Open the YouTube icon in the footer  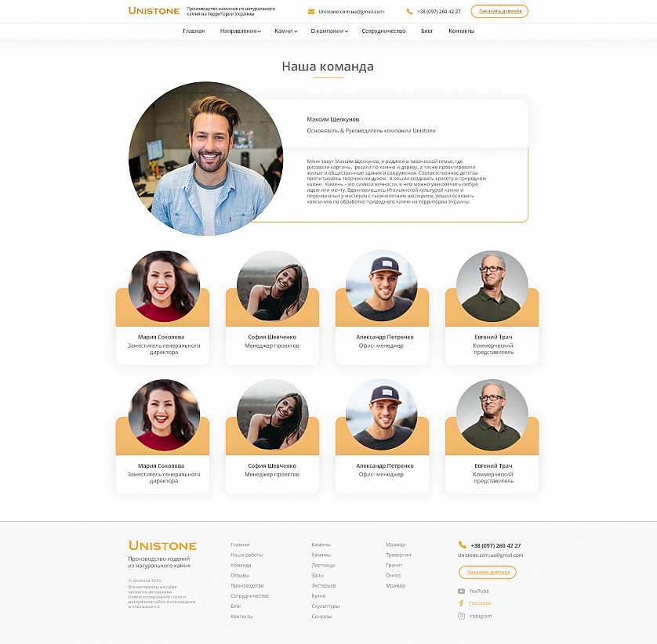[461, 592]
